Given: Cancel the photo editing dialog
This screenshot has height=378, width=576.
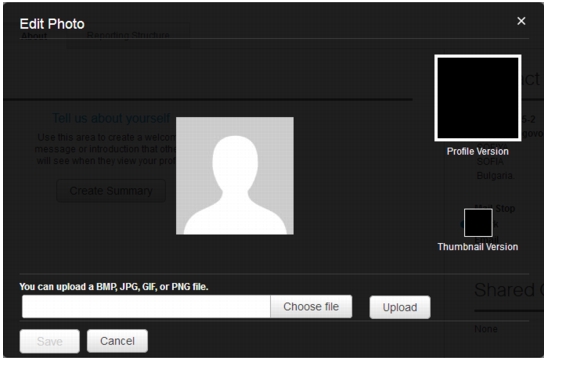Looking at the screenshot, I should click(x=117, y=341).
